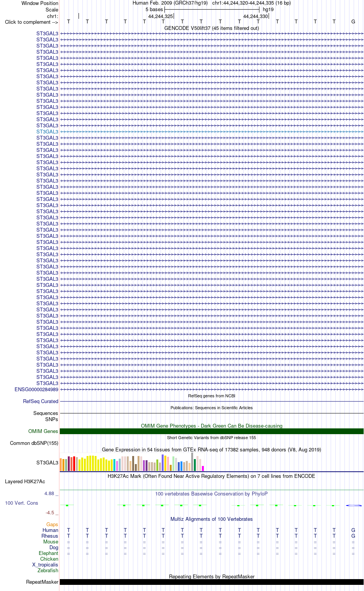Select the Rhesus species row label
The image size is (364, 591).
pos(50,536)
